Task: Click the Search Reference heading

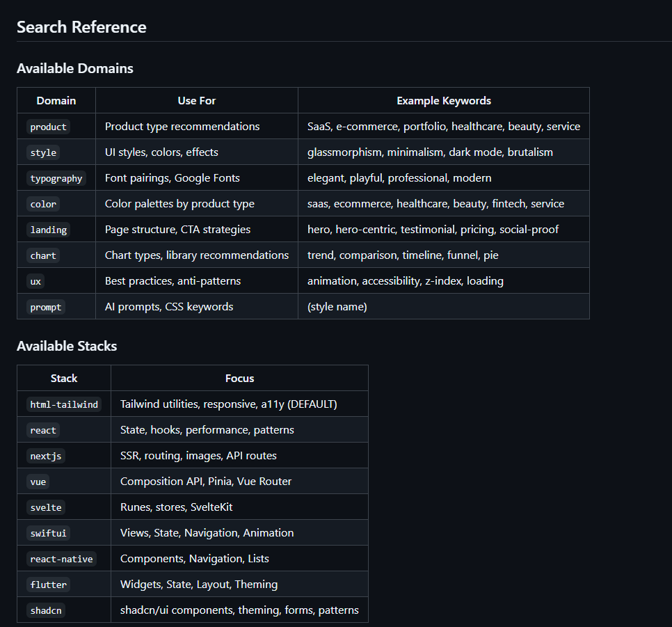Action: pos(81,27)
